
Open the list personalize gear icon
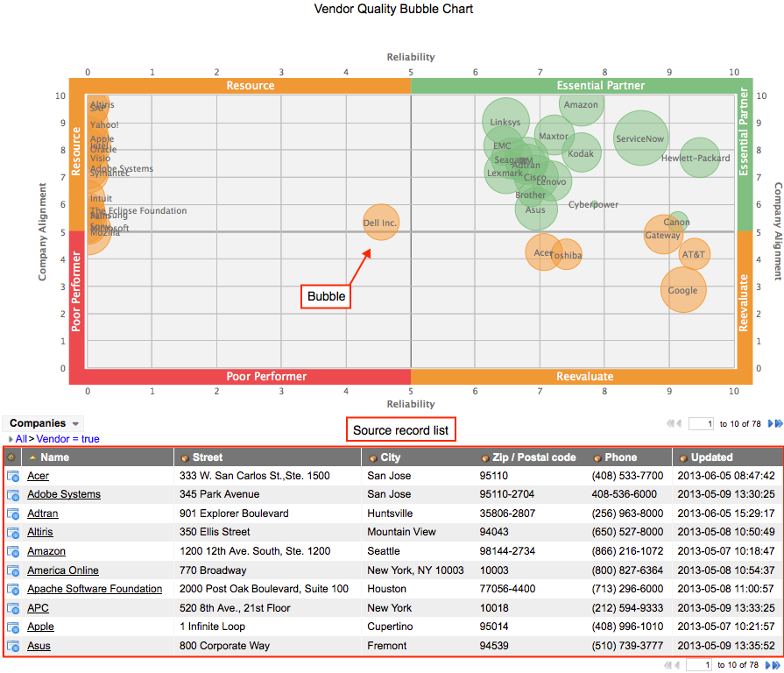(x=11, y=457)
